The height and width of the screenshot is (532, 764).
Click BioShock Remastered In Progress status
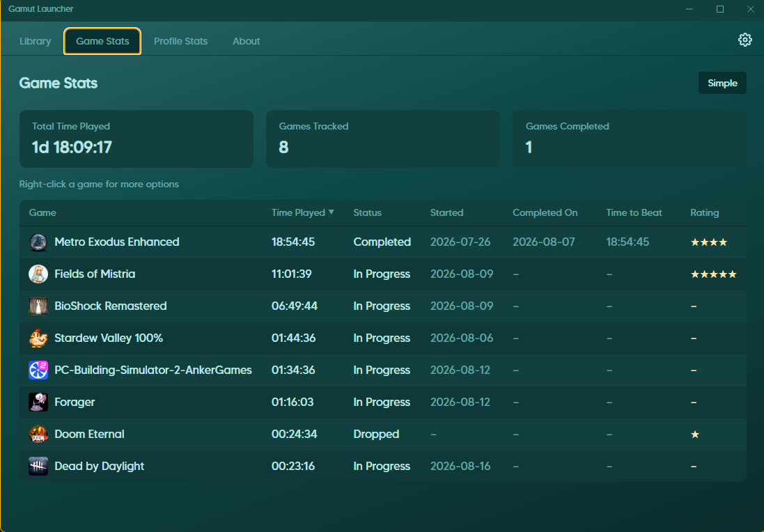(382, 306)
